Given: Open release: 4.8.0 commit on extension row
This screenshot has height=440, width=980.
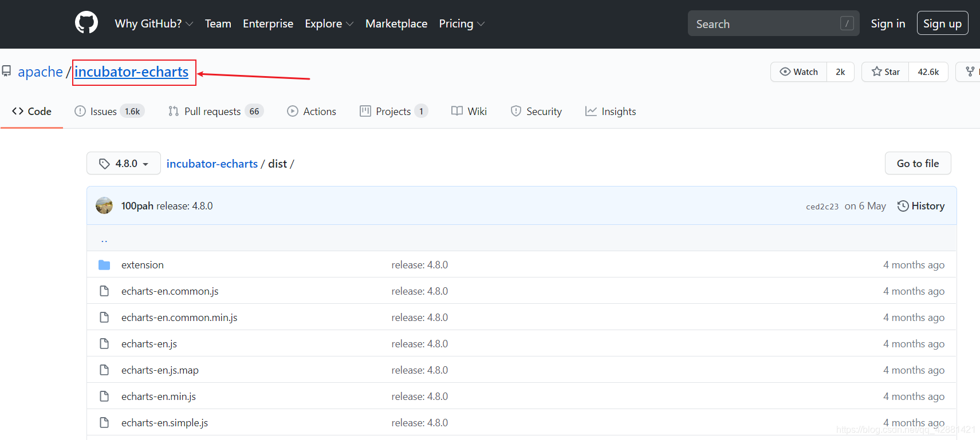Looking at the screenshot, I should (x=420, y=265).
